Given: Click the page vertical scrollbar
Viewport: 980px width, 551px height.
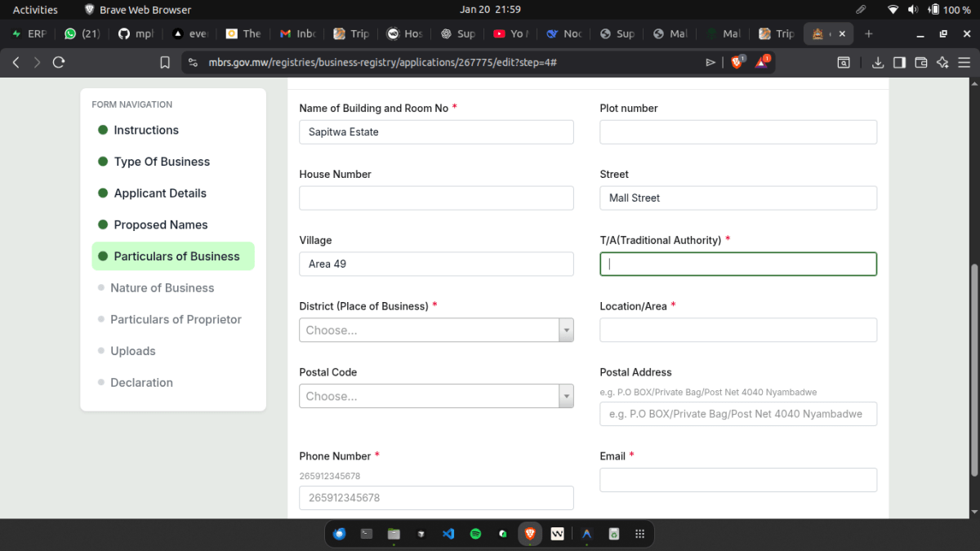Looking at the screenshot, I should click(973, 371).
